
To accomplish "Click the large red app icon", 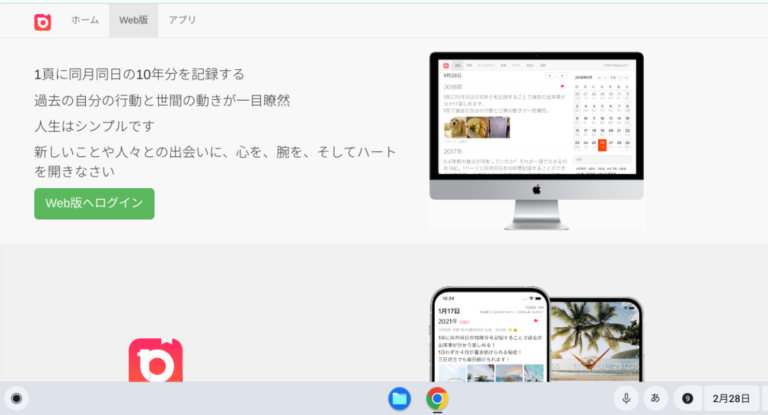I will click(156, 360).
